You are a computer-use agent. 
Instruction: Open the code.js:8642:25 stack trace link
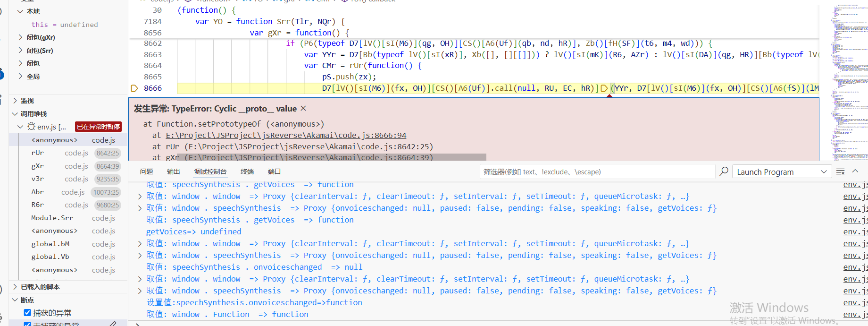309,146
